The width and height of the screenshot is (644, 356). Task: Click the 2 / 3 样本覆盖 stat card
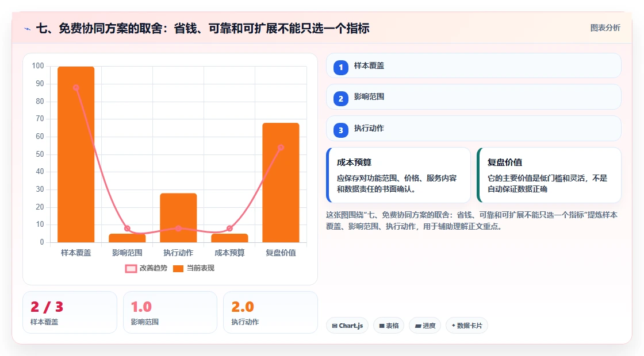(70, 312)
